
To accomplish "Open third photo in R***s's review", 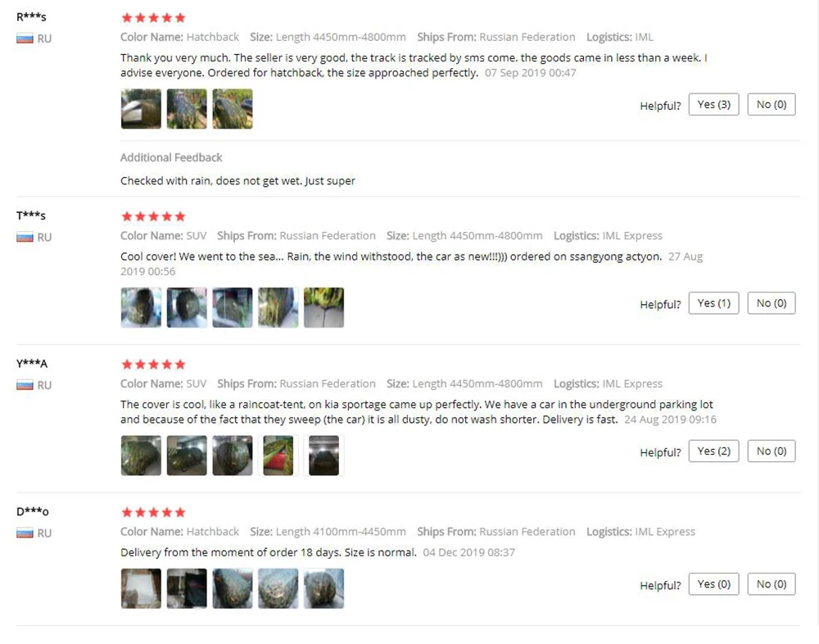I will [x=233, y=109].
